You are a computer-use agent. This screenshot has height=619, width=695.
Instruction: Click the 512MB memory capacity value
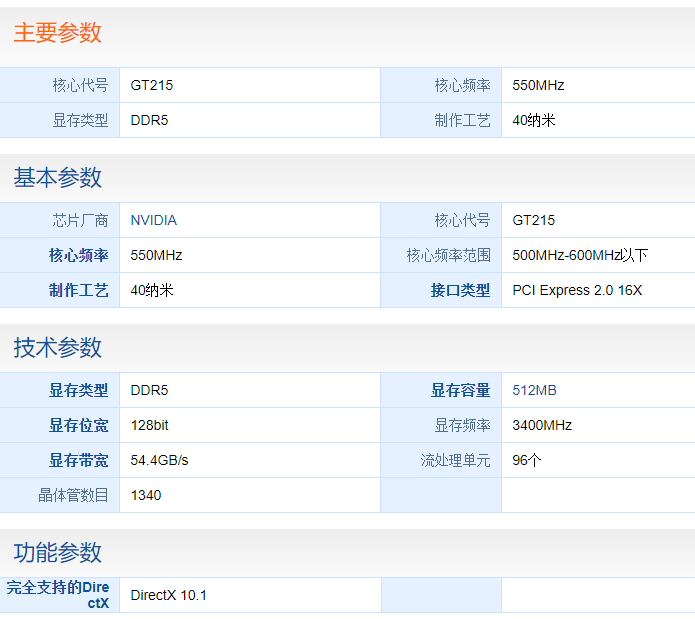point(534,390)
